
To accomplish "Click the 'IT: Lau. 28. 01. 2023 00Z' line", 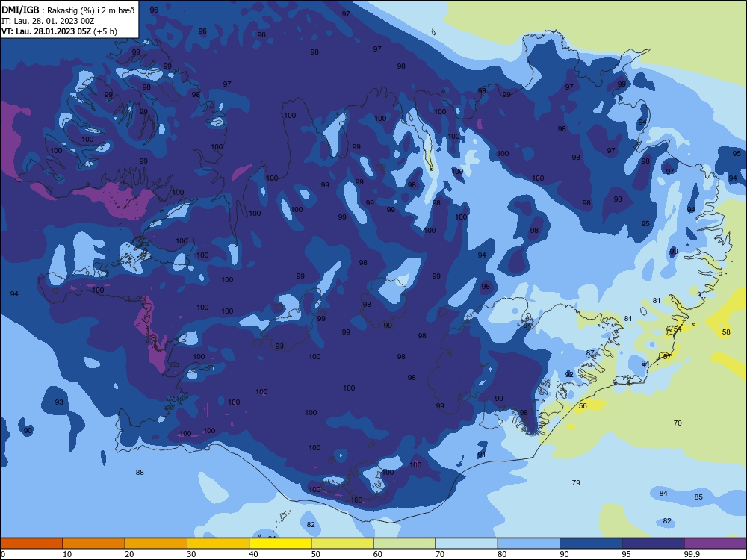I will click(x=48, y=21).
